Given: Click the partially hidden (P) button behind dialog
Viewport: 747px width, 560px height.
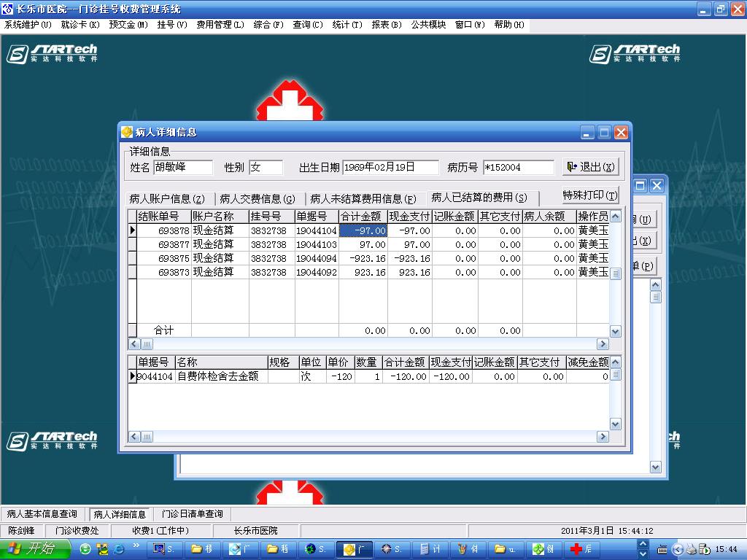Looking at the screenshot, I should [x=645, y=266].
